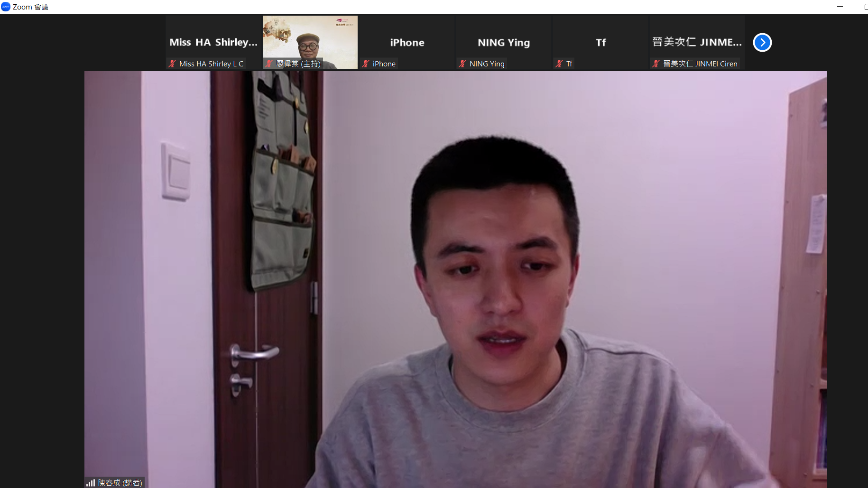This screenshot has width=868, height=488.
Task: Select the Tf participant tile
Action: (x=600, y=42)
